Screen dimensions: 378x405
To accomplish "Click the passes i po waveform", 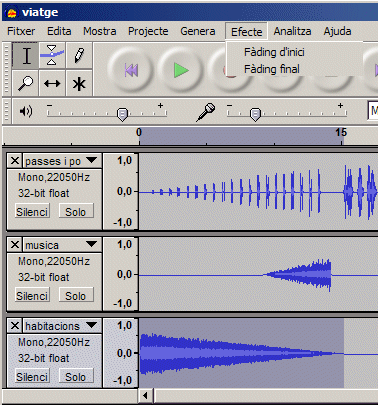I will [258, 192].
